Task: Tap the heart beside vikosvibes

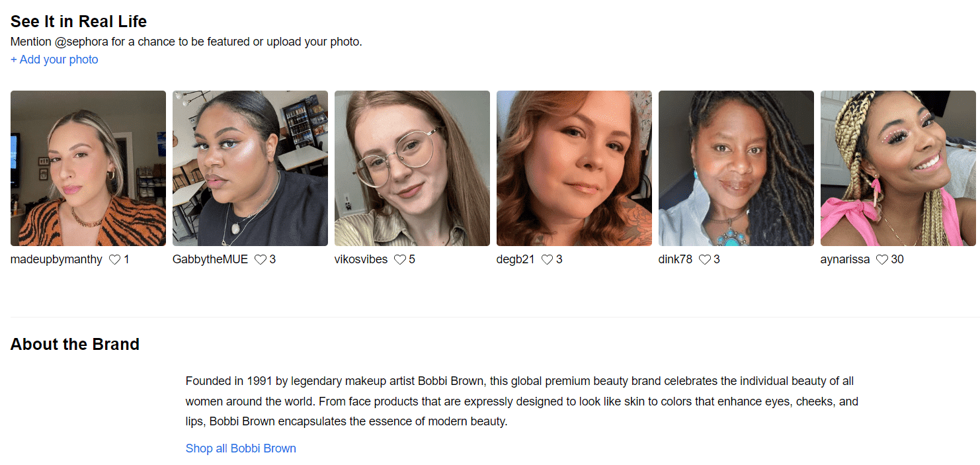Action: pos(399,260)
